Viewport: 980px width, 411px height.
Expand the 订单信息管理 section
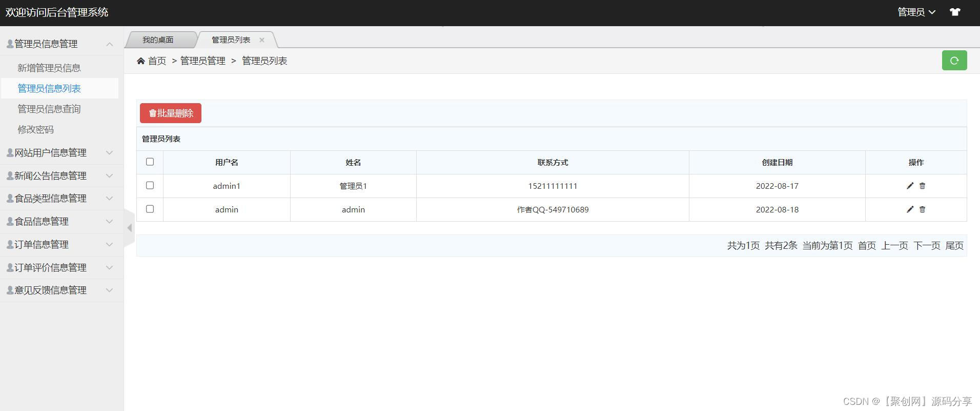coord(62,245)
